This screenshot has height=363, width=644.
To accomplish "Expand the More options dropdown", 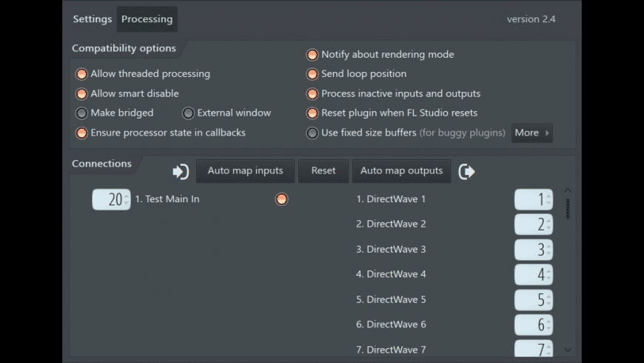I will [x=531, y=133].
